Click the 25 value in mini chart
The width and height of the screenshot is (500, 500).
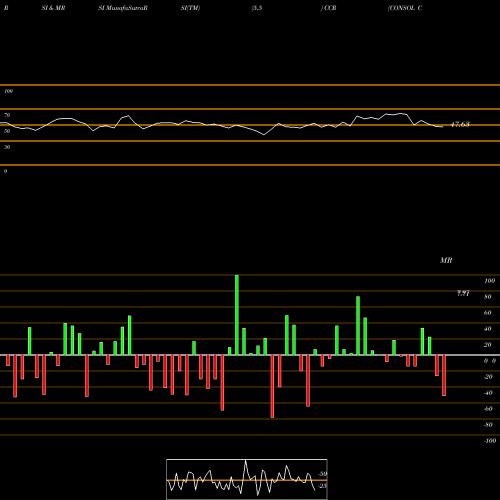(323, 486)
